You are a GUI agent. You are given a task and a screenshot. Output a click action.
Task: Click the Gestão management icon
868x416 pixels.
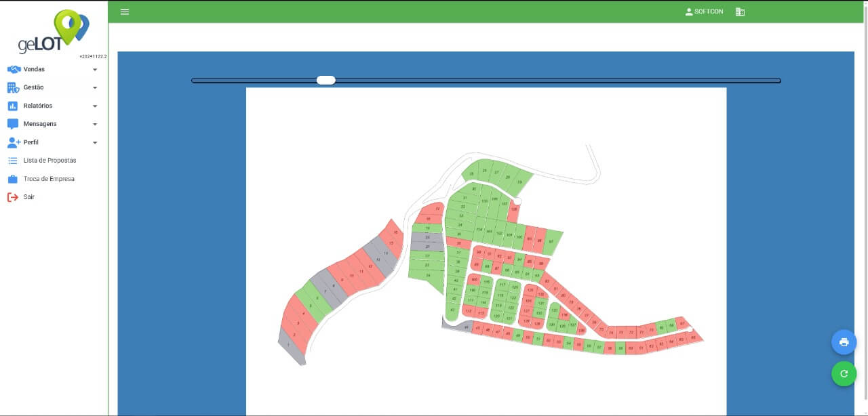(x=12, y=87)
